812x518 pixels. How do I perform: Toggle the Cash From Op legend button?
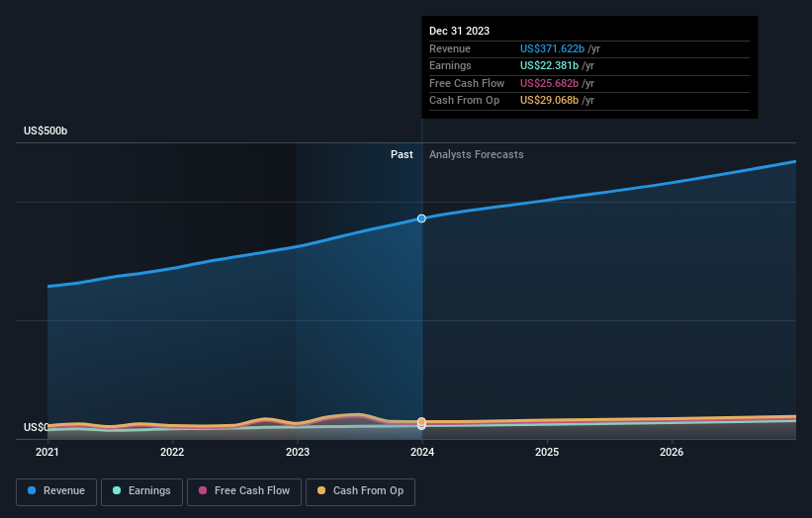360,491
